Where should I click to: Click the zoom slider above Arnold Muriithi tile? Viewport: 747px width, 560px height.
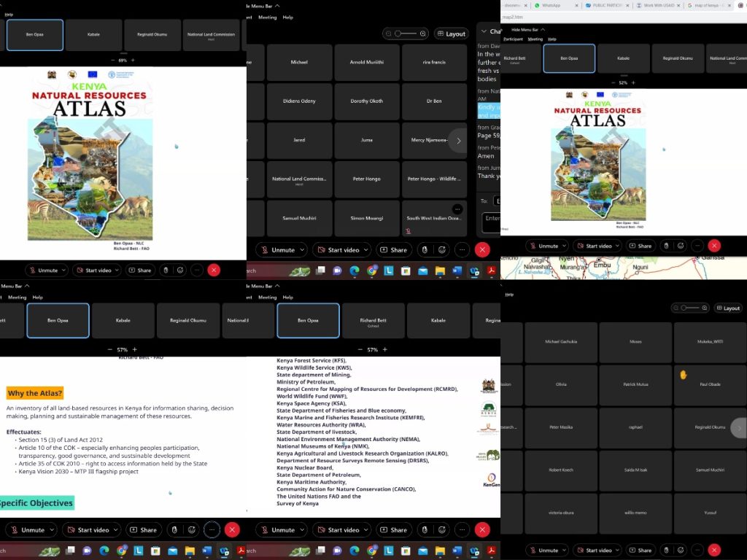[x=406, y=34]
